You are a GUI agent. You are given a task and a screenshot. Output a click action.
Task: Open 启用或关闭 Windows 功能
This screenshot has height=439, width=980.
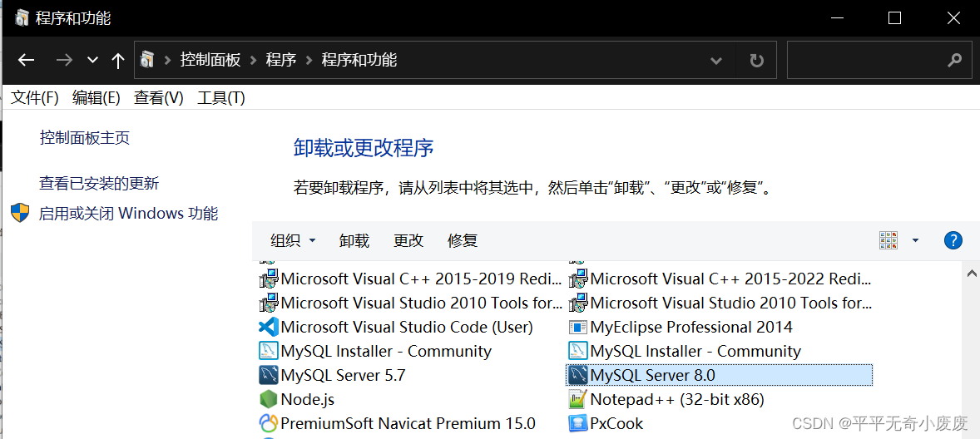(x=129, y=214)
